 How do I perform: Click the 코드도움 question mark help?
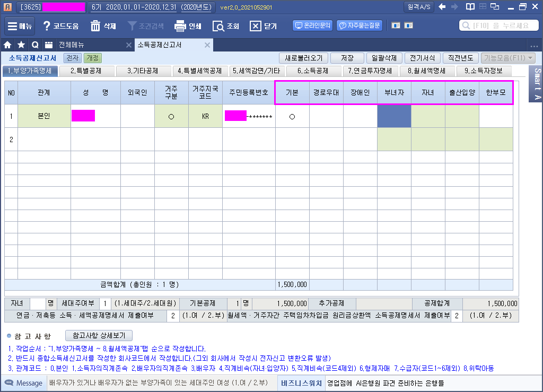tap(60, 26)
